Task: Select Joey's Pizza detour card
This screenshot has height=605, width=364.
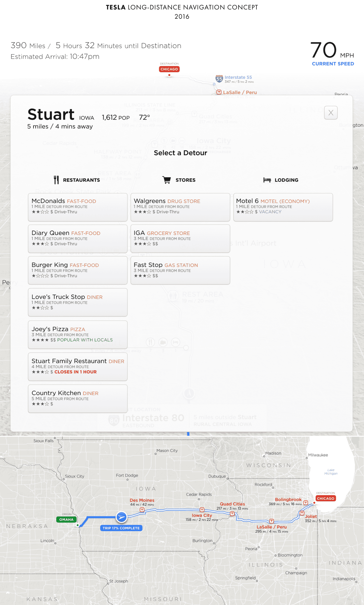Action: point(78,335)
